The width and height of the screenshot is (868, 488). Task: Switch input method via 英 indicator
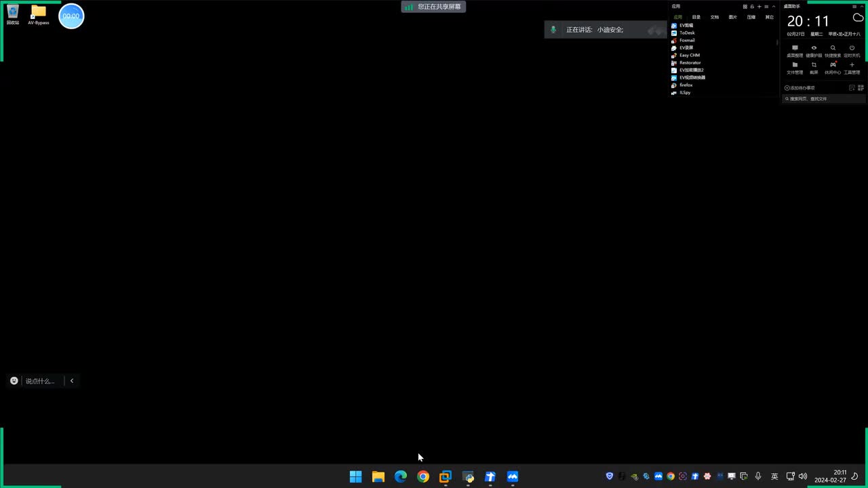[774, 476]
